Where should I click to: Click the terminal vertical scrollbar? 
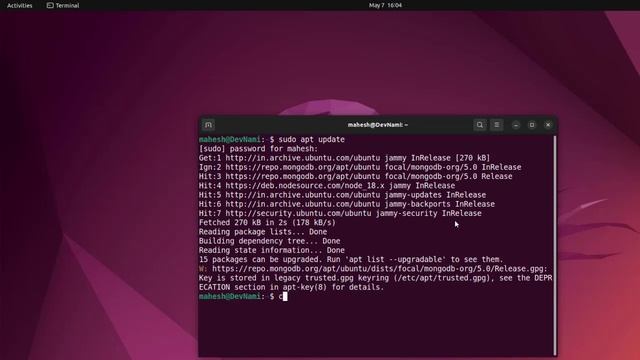[555, 245]
